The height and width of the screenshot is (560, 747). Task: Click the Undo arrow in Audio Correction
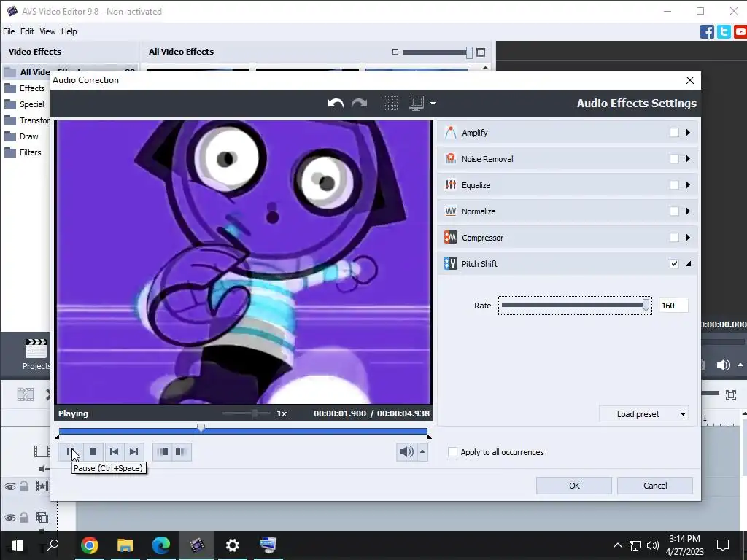click(x=336, y=103)
